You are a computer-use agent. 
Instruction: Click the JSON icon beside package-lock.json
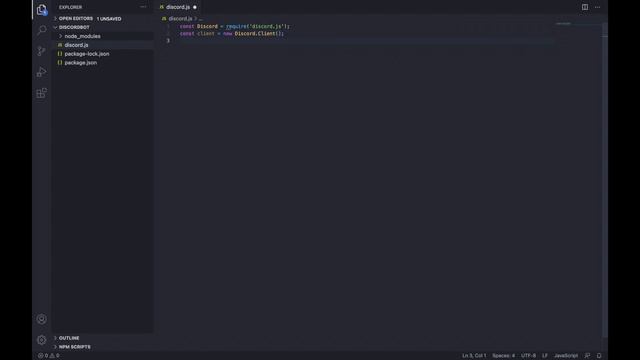[x=60, y=54]
